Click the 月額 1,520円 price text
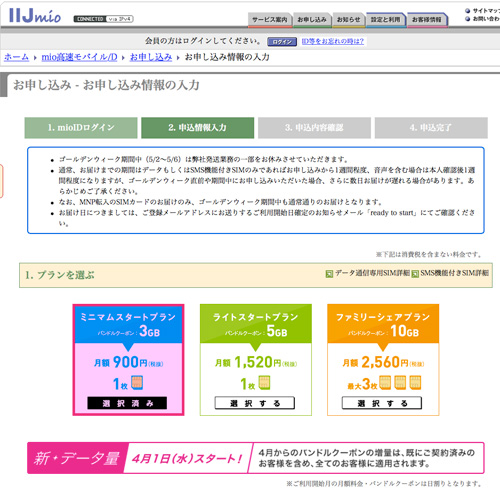The image size is (500, 500). coord(256,362)
